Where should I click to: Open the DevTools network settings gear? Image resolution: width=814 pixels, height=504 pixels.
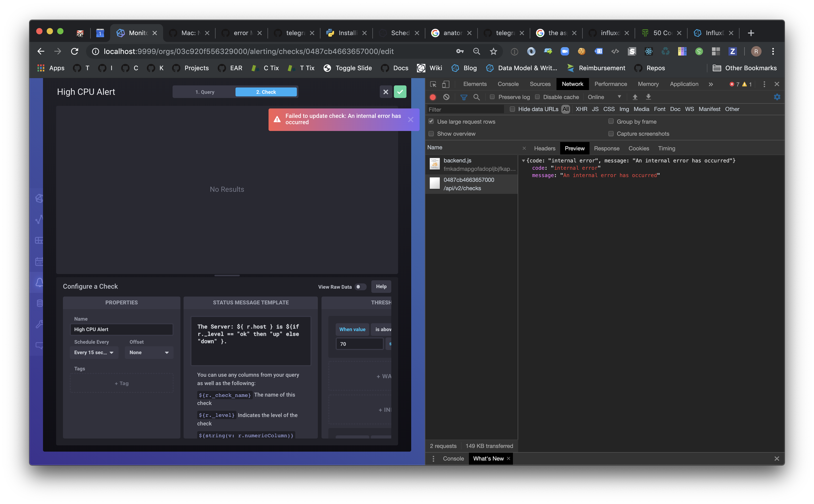[777, 97]
